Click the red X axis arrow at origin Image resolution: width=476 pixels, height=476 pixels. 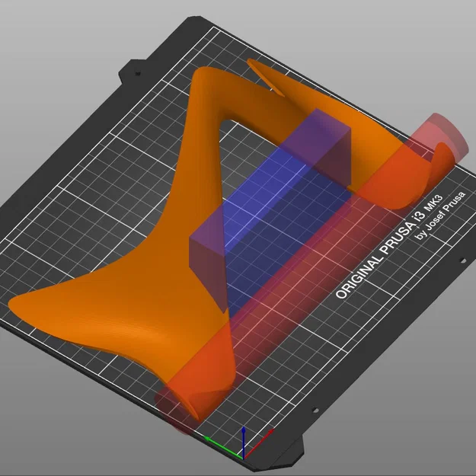(259, 443)
